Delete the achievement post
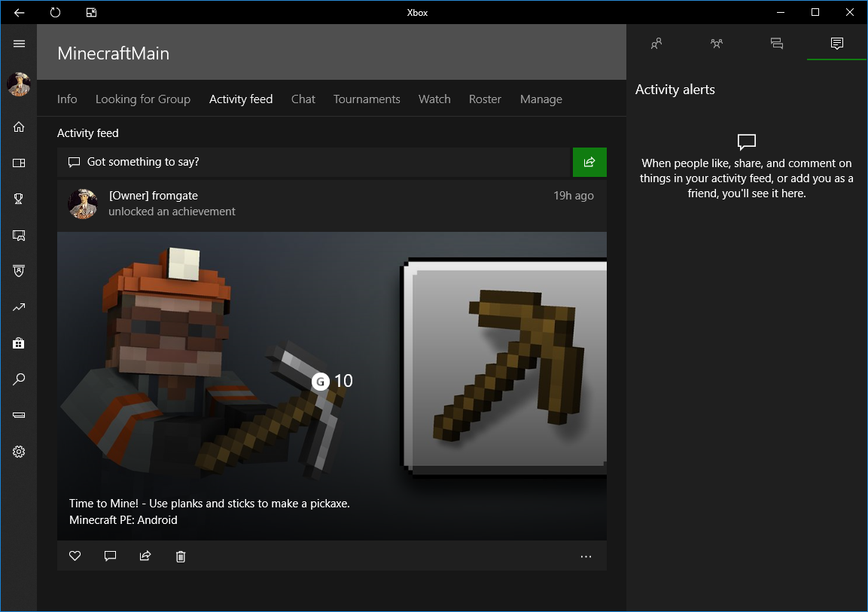This screenshot has width=868, height=612. 181,556
